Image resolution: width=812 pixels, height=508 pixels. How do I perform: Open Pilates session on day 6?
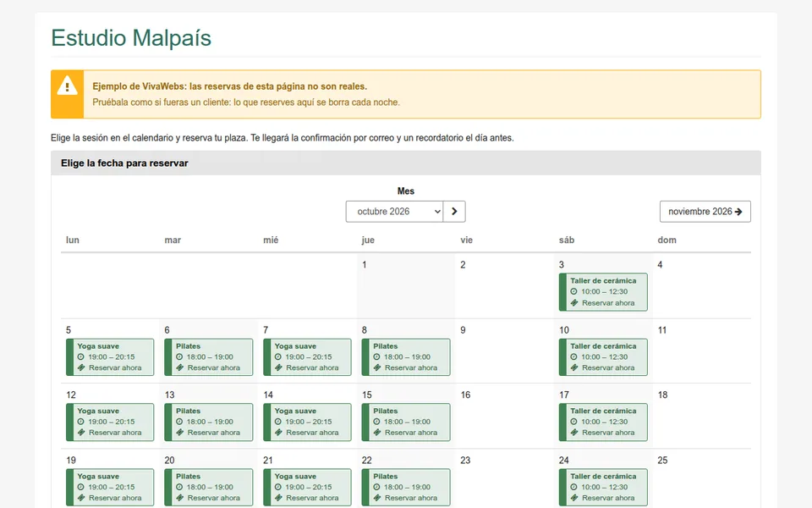(209, 357)
